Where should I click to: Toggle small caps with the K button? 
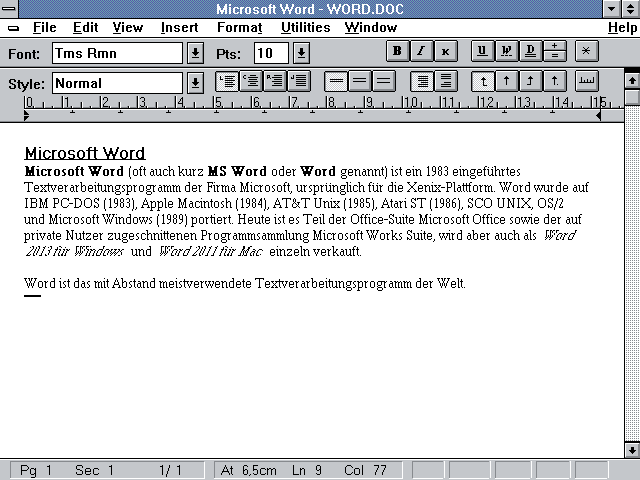(x=446, y=51)
